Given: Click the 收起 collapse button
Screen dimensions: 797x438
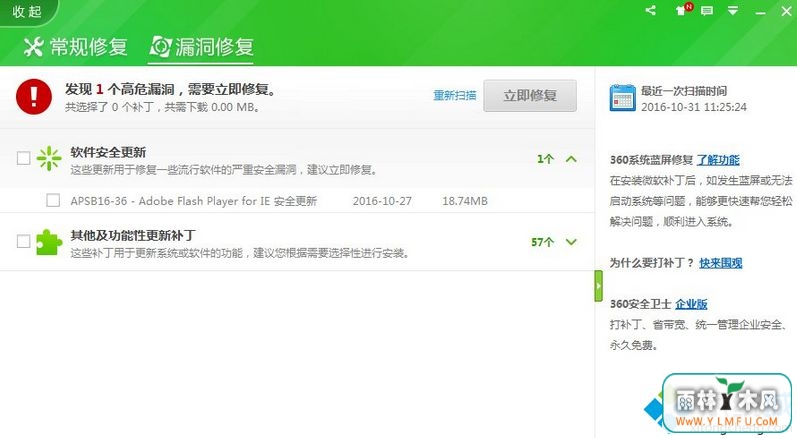Looking at the screenshot, I should pyautogui.click(x=27, y=11).
